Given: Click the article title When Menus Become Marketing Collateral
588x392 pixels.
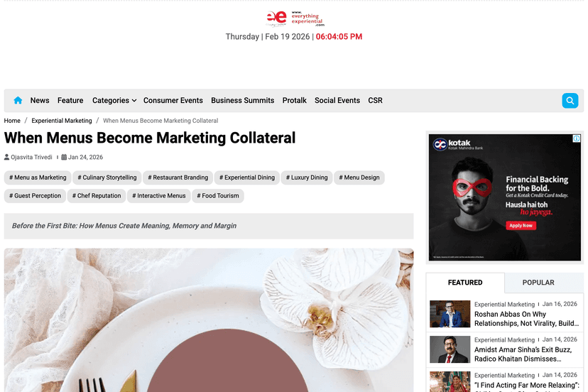Looking at the screenshot, I should (150, 138).
